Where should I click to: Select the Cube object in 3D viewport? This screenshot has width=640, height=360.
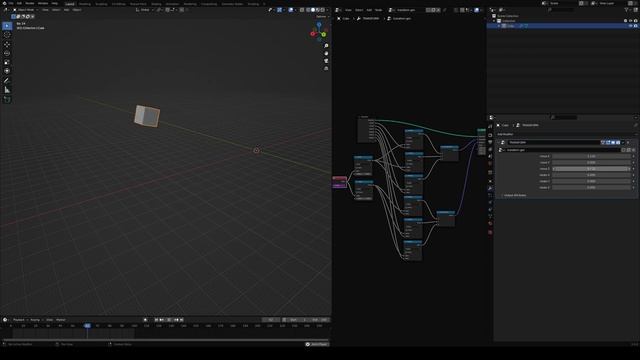pyautogui.click(x=147, y=116)
